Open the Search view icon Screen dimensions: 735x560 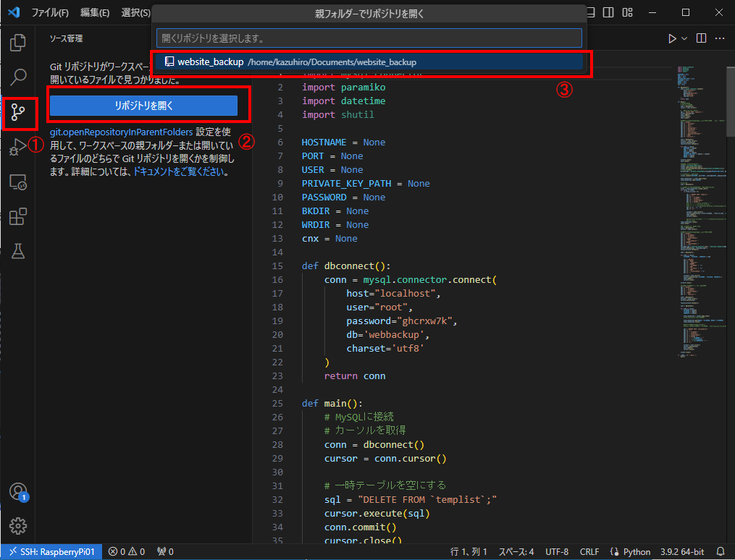coord(18,76)
